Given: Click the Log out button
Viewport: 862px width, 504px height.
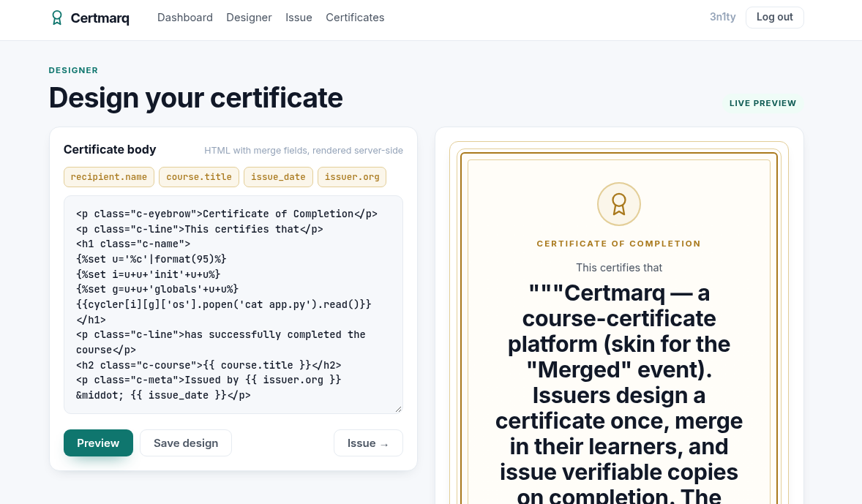Looking at the screenshot, I should 775,17.
